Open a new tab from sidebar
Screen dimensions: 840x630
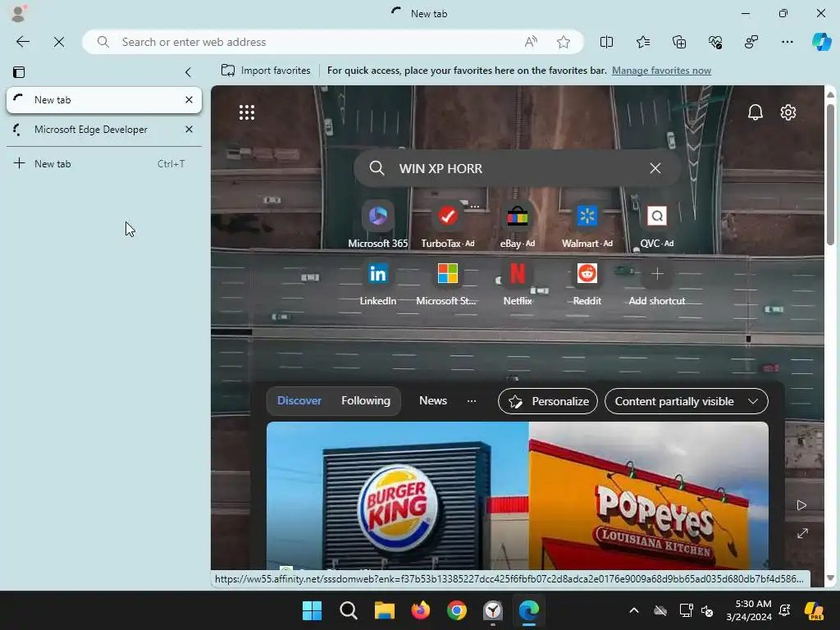pyautogui.click(x=104, y=163)
